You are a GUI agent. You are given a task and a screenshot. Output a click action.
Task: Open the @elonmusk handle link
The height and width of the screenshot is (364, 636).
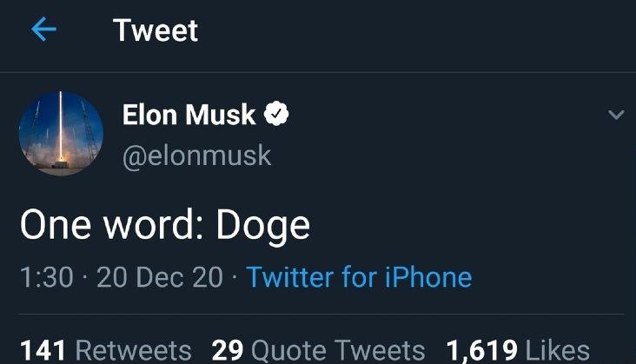(x=197, y=156)
